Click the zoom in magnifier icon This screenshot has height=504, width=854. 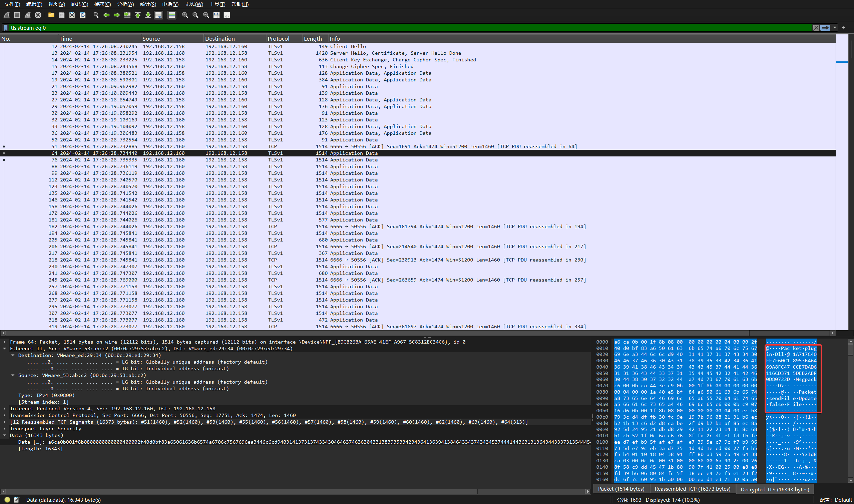[185, 15]
